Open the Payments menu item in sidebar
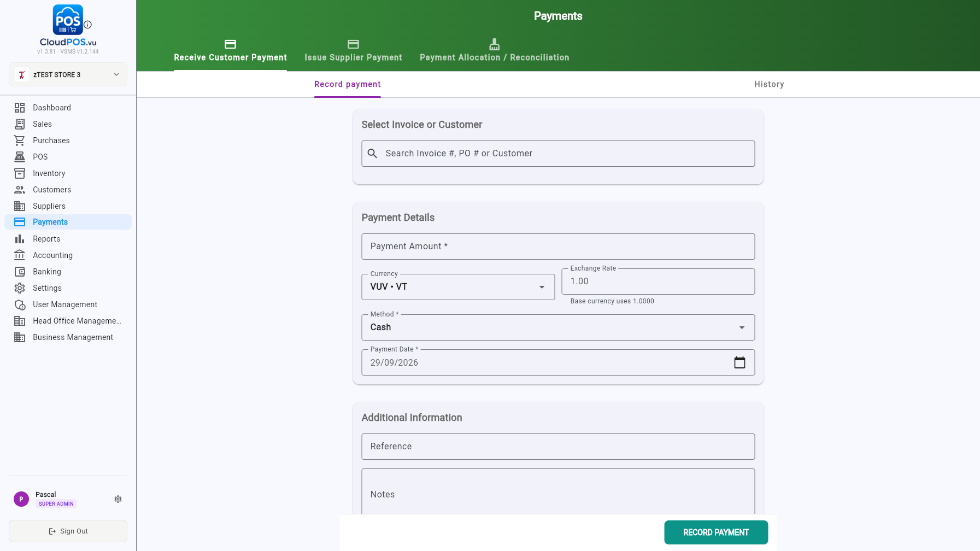Image resolution: width=980 pixels, height=551 pixels. click(x=68, y=222)
